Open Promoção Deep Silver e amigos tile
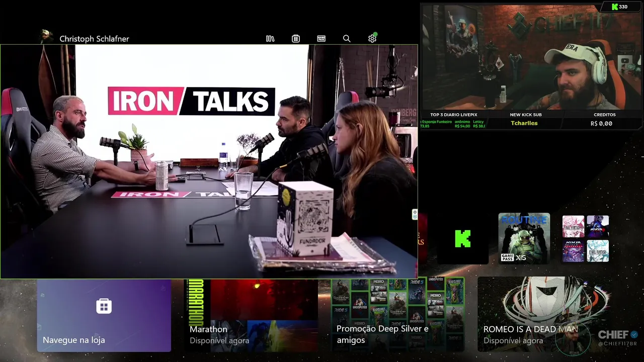The height and width of the screenshot is (362, 644). 397,315
